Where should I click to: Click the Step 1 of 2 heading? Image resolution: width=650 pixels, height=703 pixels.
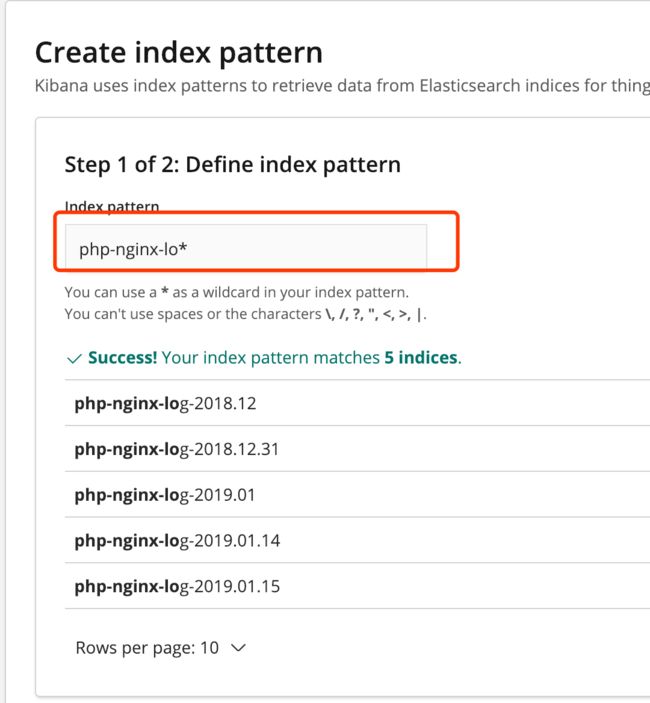tap(233, 165)
